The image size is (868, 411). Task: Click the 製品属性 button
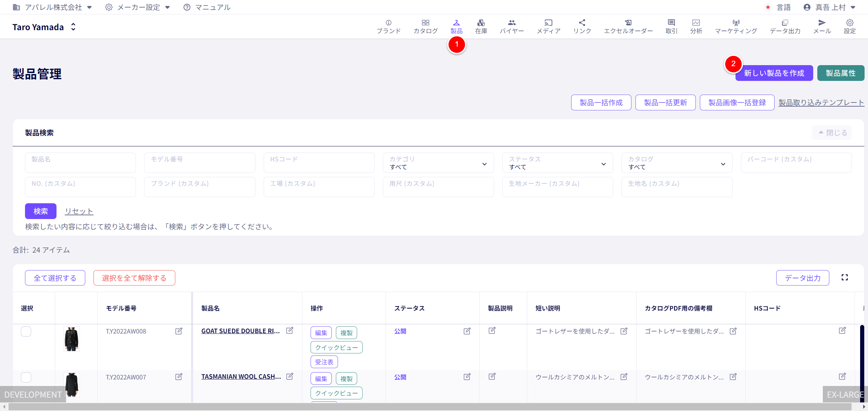(x=841, y=73)
